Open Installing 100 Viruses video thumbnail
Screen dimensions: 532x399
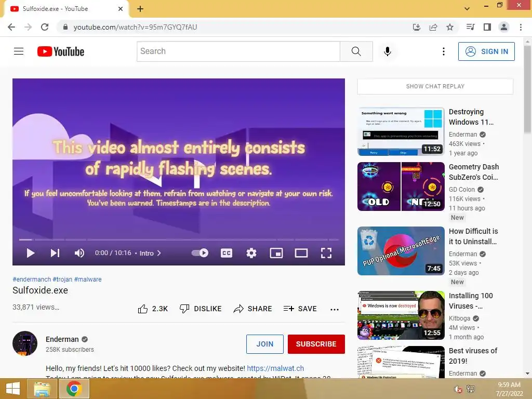pyautogui.click(x=401, y=315)
